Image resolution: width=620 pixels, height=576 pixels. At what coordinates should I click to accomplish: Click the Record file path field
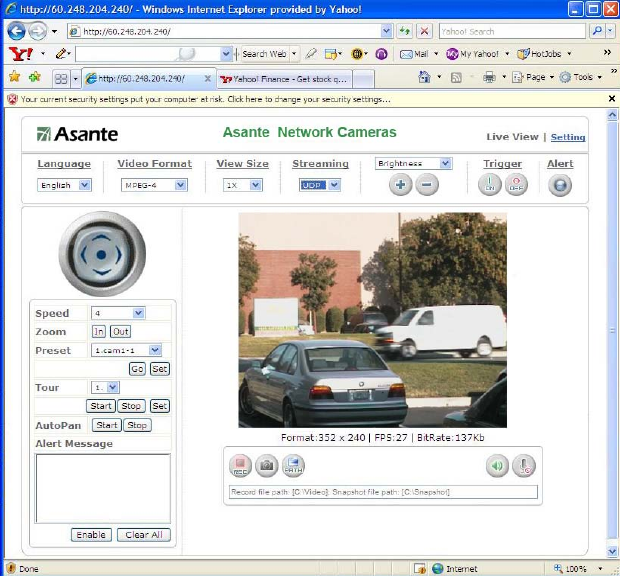[384, 492]
